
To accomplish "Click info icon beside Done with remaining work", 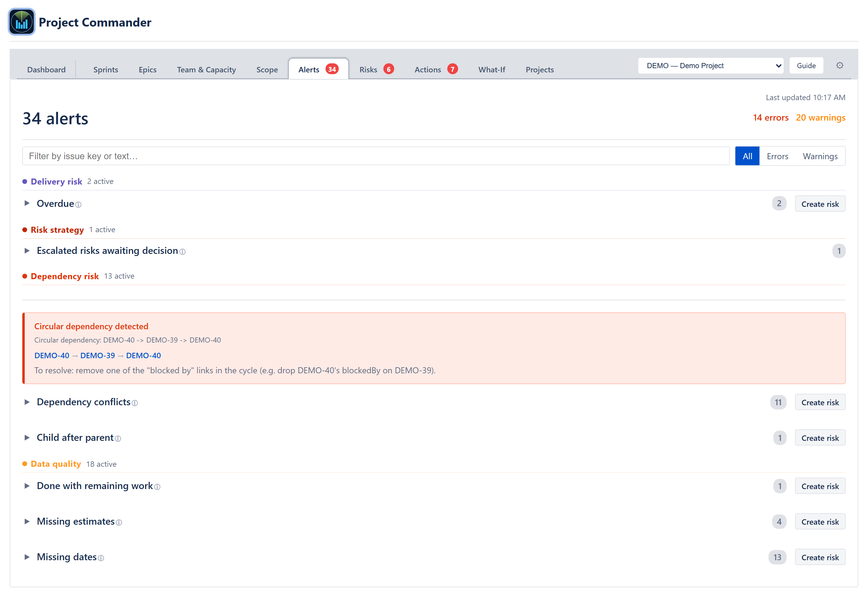I will [x=157, y=487].
